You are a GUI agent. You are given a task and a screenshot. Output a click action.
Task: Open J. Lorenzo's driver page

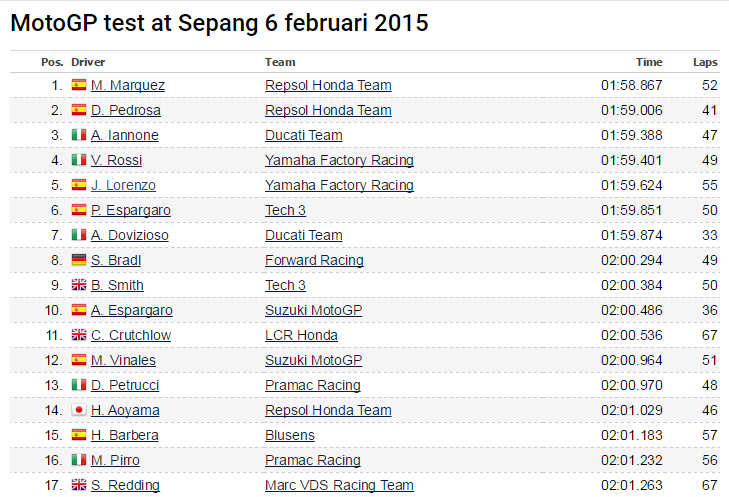[x=123, y=186]
